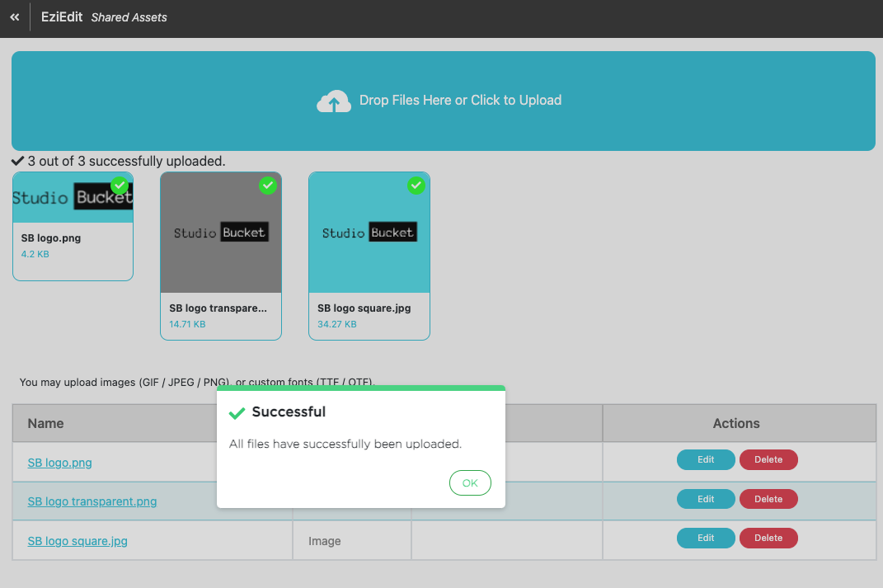The height and width of the screenshot is (588, 883).
Task: Edit the SB logo.png asset
Action: (x=706, y=459)
